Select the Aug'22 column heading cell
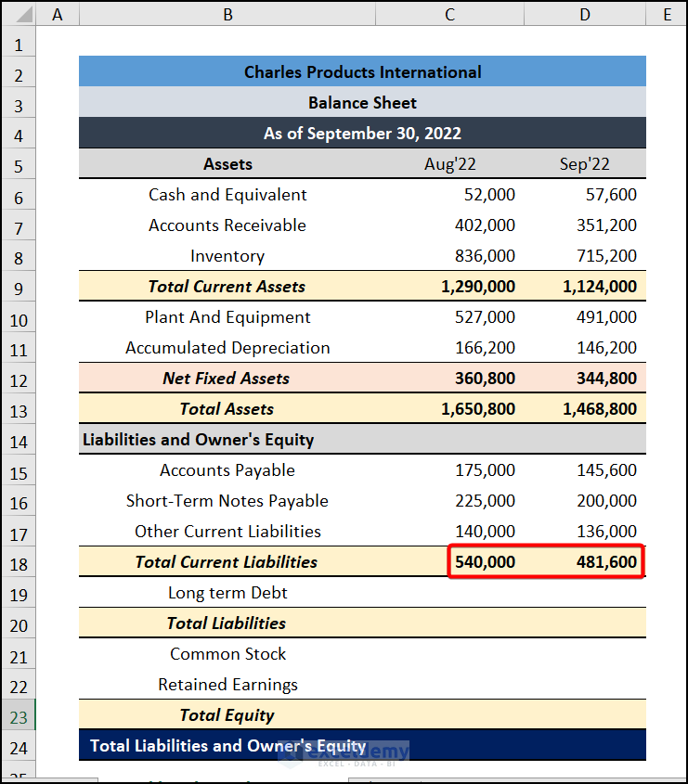 [450, 164]
